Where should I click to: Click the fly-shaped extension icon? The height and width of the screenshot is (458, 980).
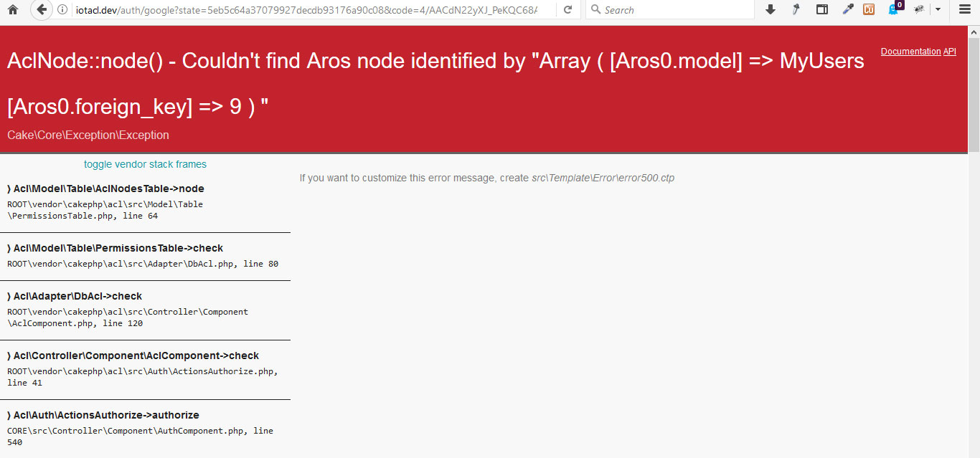(x=920, y=9)
